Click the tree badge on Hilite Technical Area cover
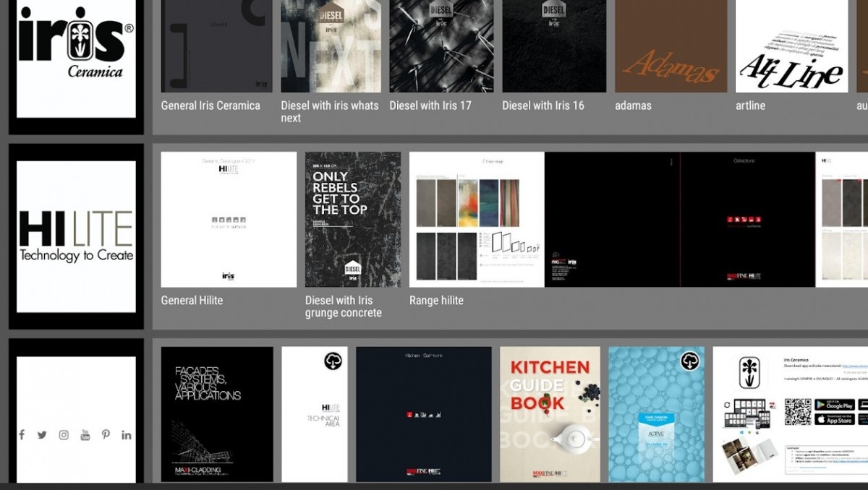The height and width of the screenshot is (490, 868). (333, 361)
